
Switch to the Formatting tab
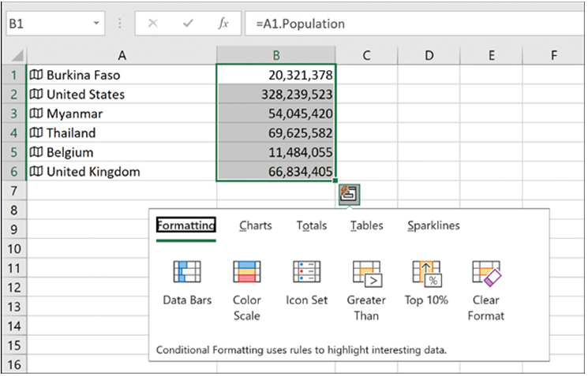(186, 225)
